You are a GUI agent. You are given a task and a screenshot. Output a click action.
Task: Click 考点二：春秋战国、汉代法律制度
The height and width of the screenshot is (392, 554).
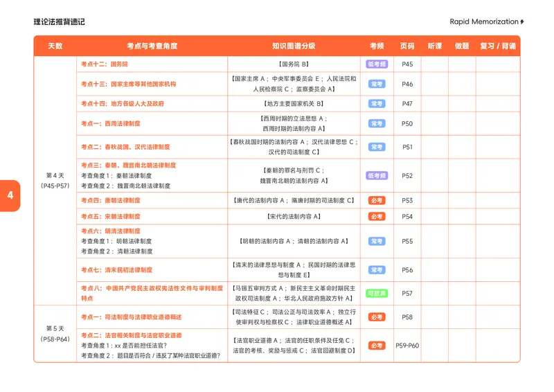tap(125, 147)
